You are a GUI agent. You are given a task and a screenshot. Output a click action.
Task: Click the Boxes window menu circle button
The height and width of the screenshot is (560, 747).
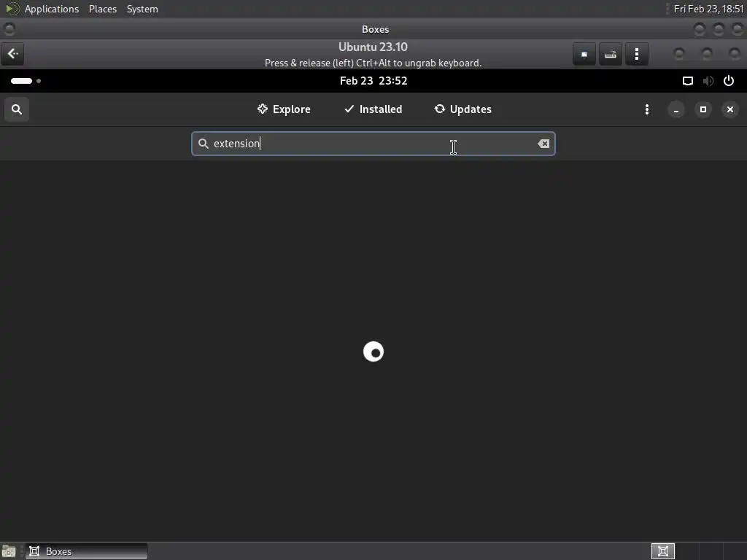point(9,29)
